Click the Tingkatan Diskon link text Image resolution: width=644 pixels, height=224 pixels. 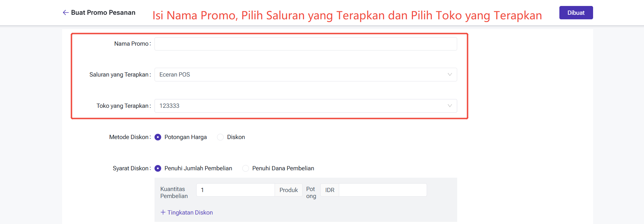190,212
